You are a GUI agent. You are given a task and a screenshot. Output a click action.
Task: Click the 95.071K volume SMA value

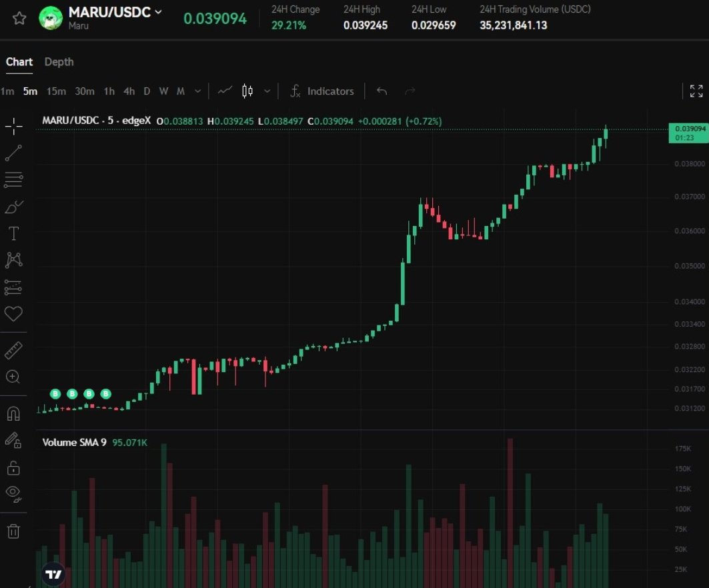click(x=129, y=443)
